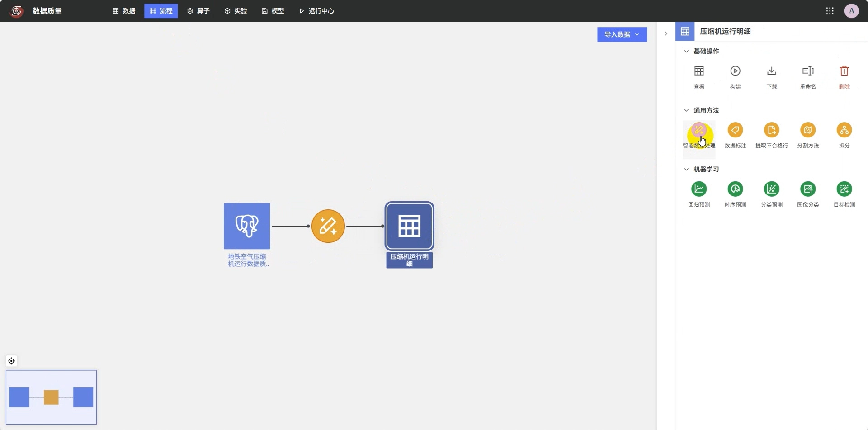The width and height of the screenshot is (868, 430).
Task: Collapse the right side panel chevron
Action: point(666,33)
